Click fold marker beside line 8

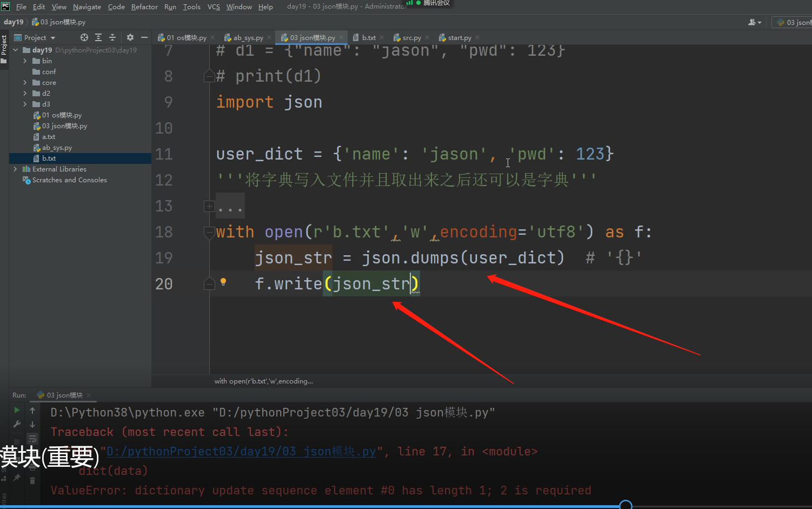tap(209, 76)
